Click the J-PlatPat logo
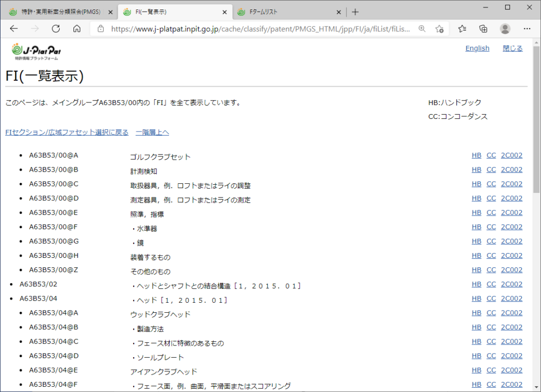 click(36, 51)
